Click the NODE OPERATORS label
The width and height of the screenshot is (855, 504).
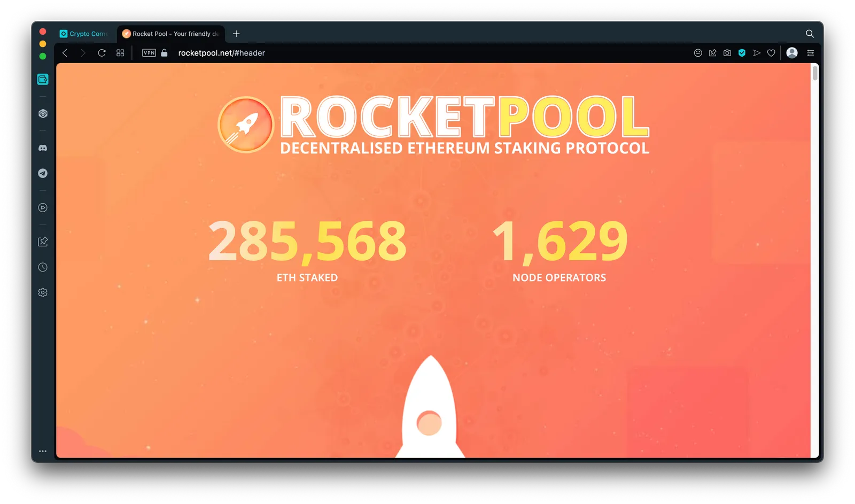tap(559, 277)
